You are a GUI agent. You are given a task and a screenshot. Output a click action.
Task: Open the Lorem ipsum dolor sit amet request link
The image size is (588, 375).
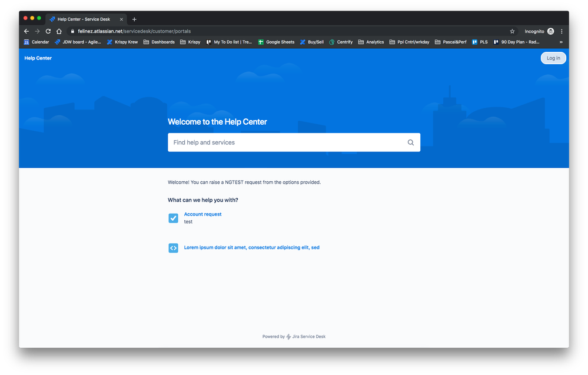click(x=251, y=247)
